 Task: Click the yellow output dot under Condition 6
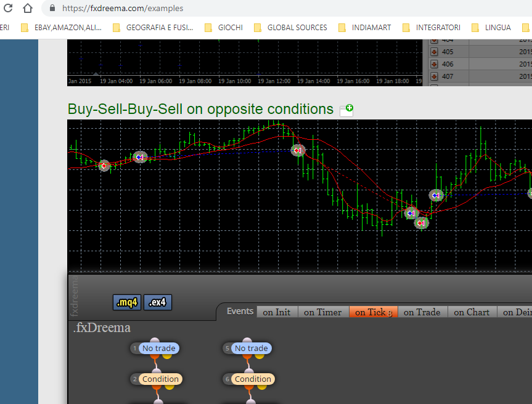coord(262,386)
